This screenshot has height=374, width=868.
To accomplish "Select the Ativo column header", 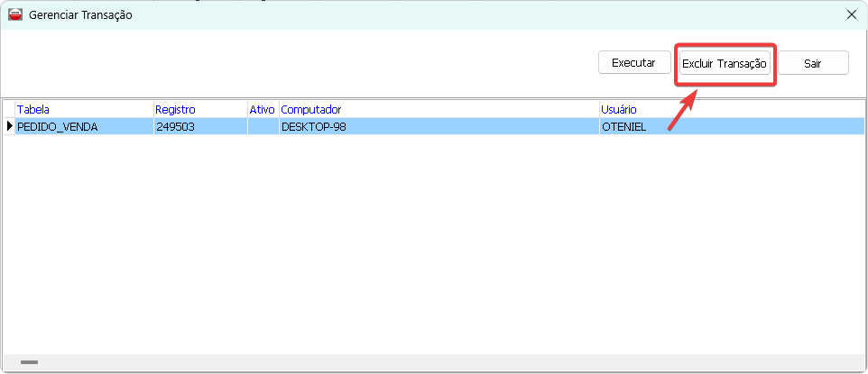I will pyautogui.click(x=262, y=109).
